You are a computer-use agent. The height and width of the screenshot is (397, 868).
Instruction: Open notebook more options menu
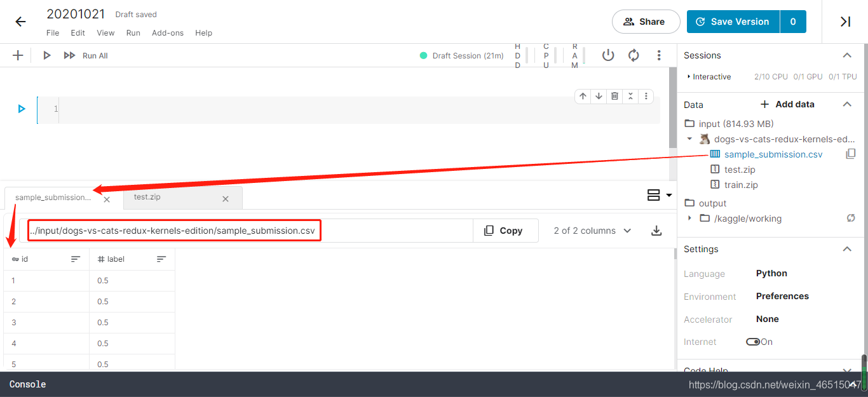tap(659, 55)
